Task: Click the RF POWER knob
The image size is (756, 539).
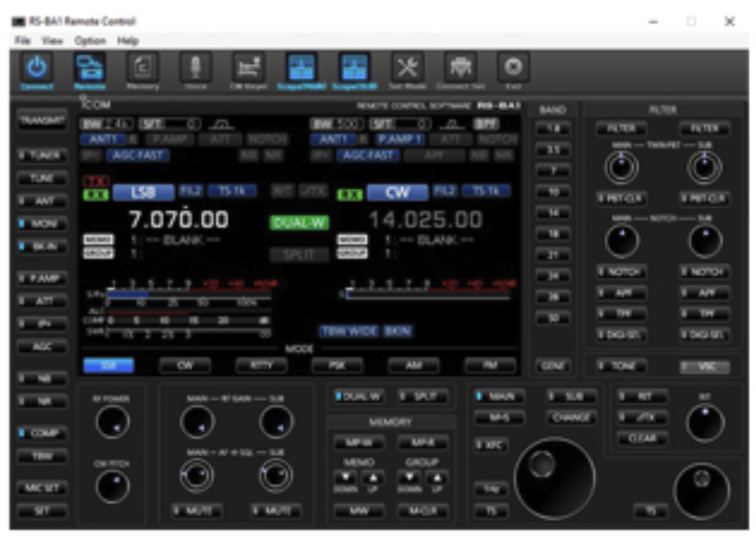Action: pyautogui.click(x=112, y=422)
